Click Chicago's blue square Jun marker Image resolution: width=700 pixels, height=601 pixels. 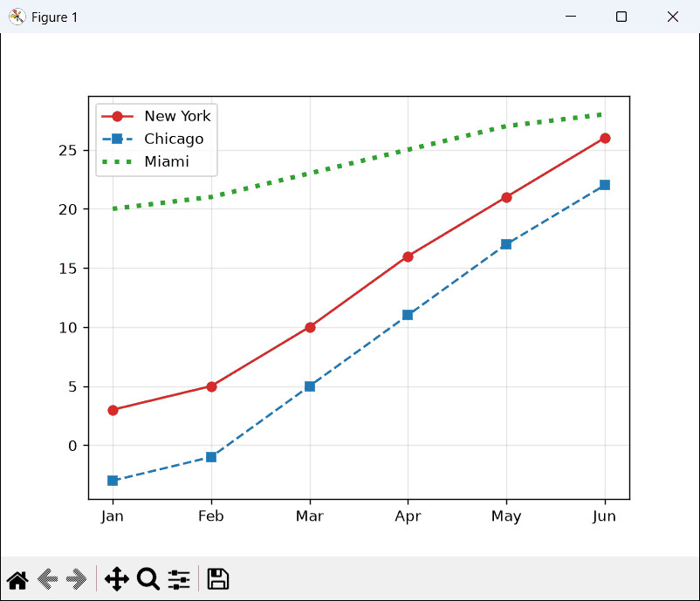click(x=605, y=185)
